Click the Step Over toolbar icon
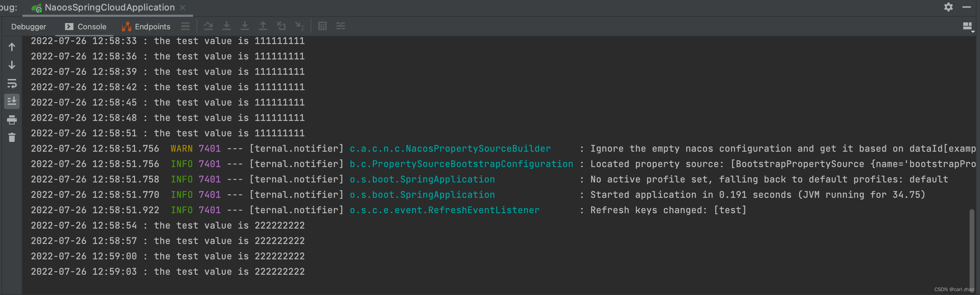Screen dimensions: 980x295 208,26
